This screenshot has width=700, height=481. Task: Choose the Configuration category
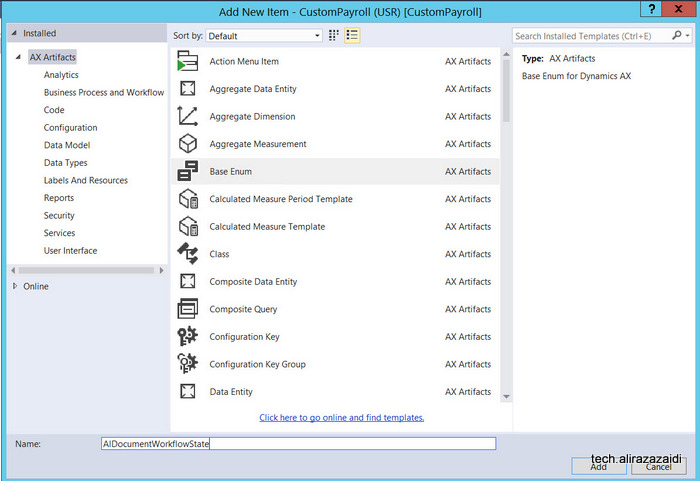71,127
